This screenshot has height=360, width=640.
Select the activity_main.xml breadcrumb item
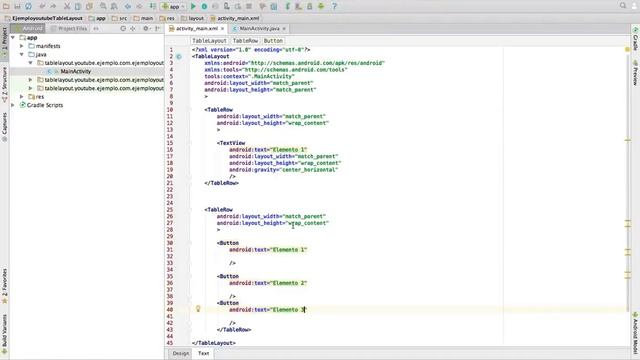click(x=235, y=18)
